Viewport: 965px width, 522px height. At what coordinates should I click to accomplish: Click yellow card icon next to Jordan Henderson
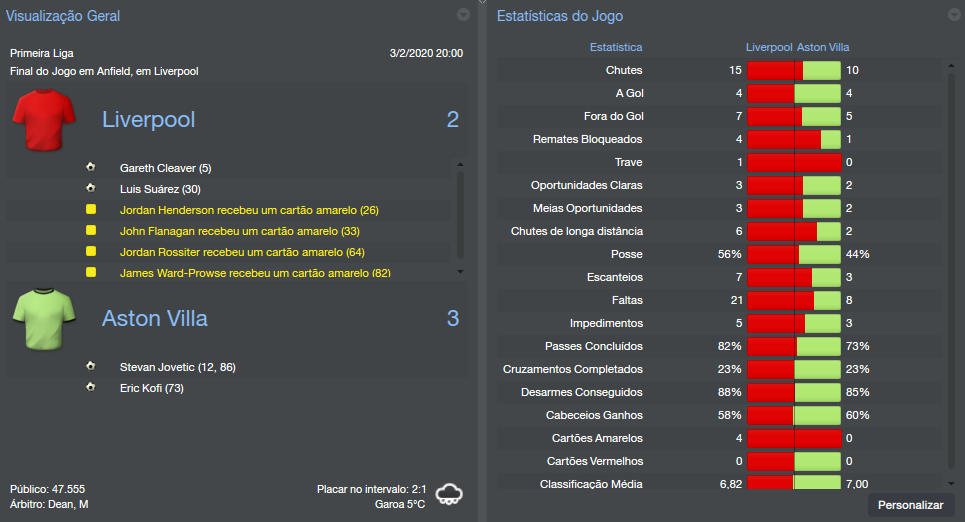[91, 210]
